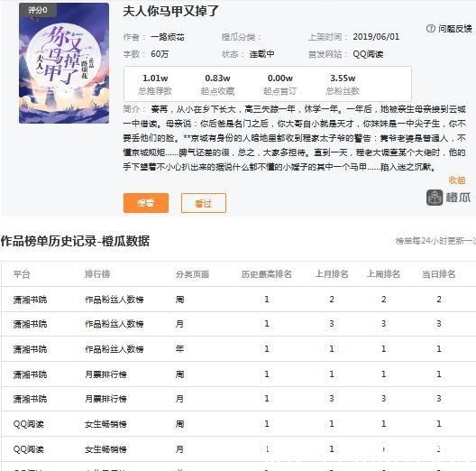
Task: Open the book cover thumbnail
Action: [x=64, y=63]
